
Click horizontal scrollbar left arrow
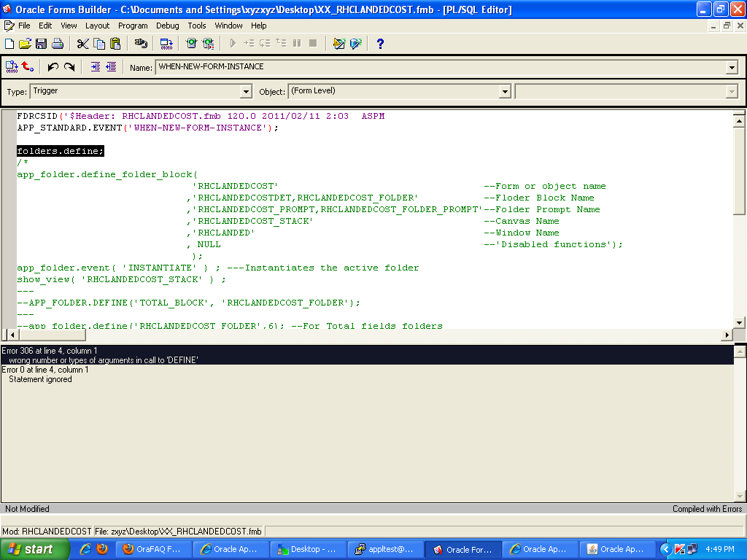[13, 335]
